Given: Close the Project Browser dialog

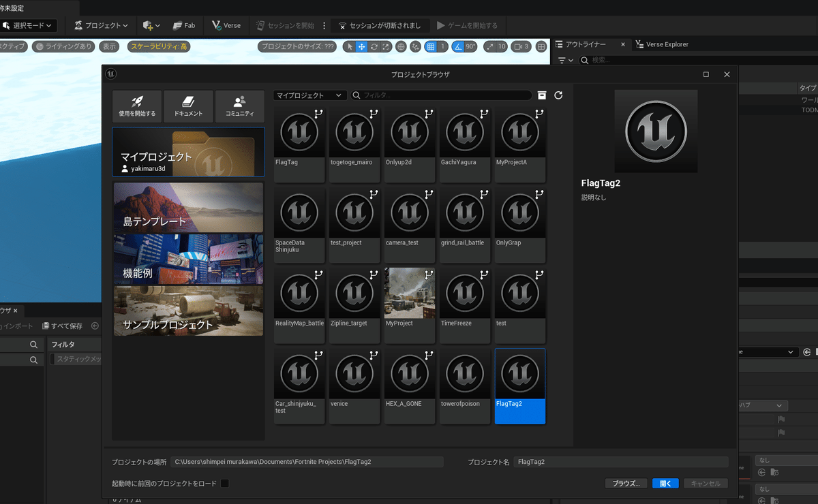Looking at the screenshot, I should point(727,74).
